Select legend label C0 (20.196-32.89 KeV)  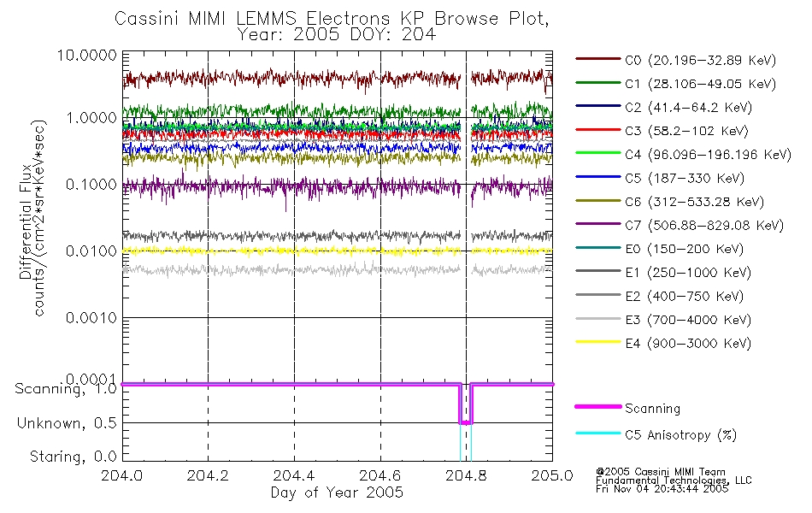(700, 61)
